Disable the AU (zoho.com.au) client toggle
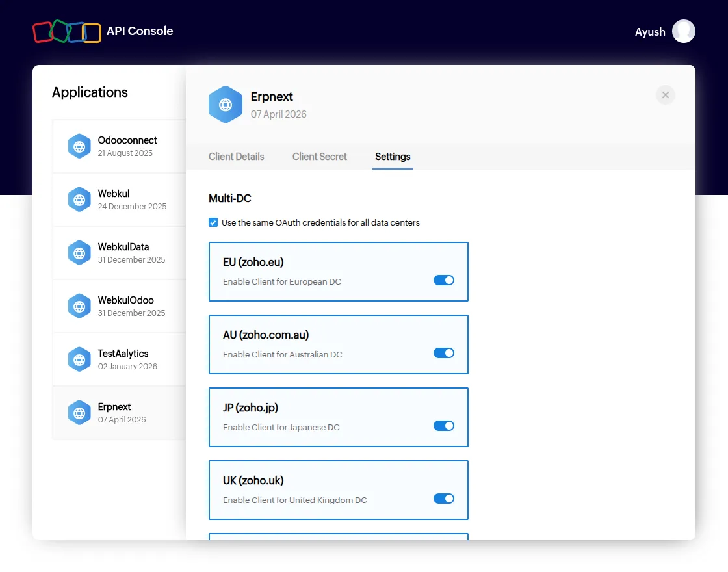 click(x=444, y=353)
